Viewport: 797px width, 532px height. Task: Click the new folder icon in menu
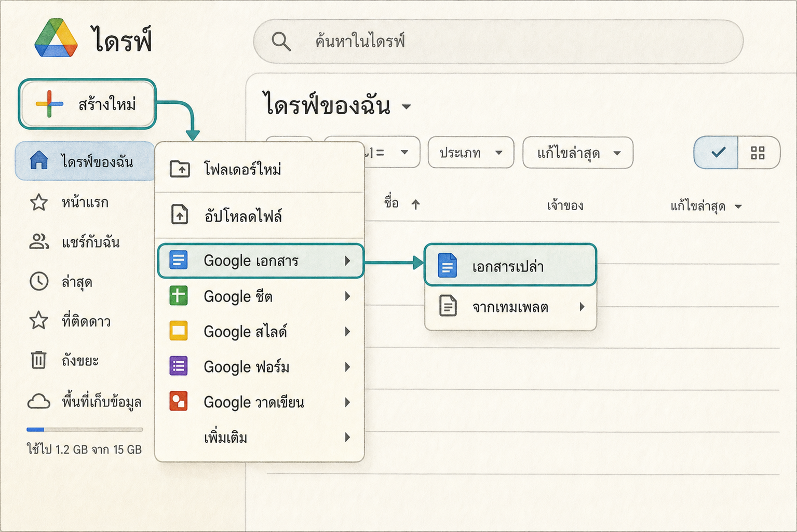click(x=180, y=169)
